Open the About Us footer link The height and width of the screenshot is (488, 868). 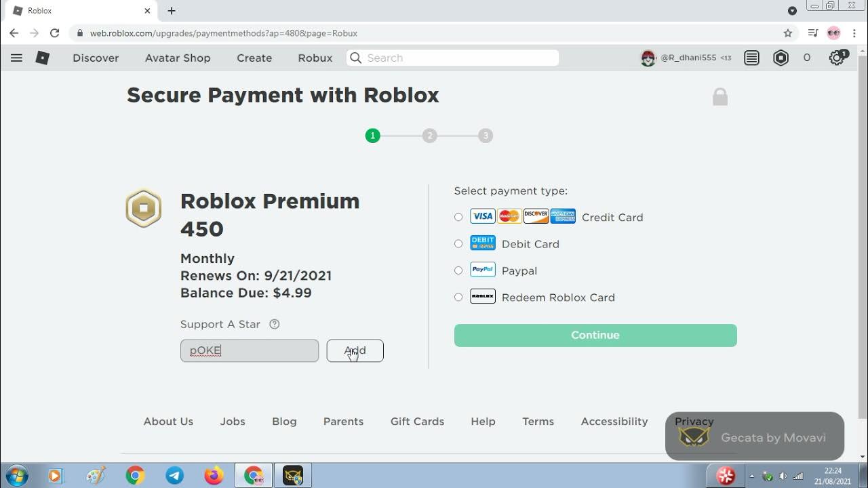[168, 422]
